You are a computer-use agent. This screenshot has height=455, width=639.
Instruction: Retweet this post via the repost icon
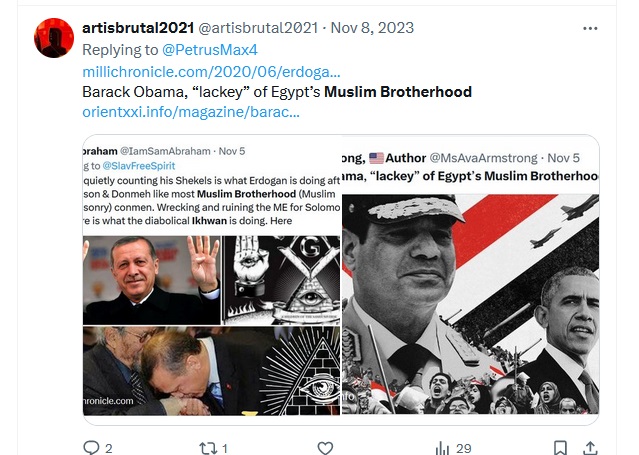208,448
